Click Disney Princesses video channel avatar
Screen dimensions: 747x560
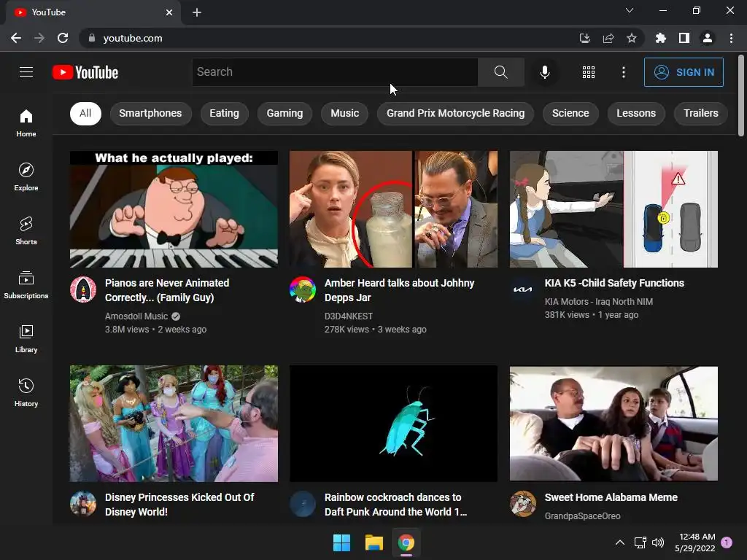click(83, 503)
